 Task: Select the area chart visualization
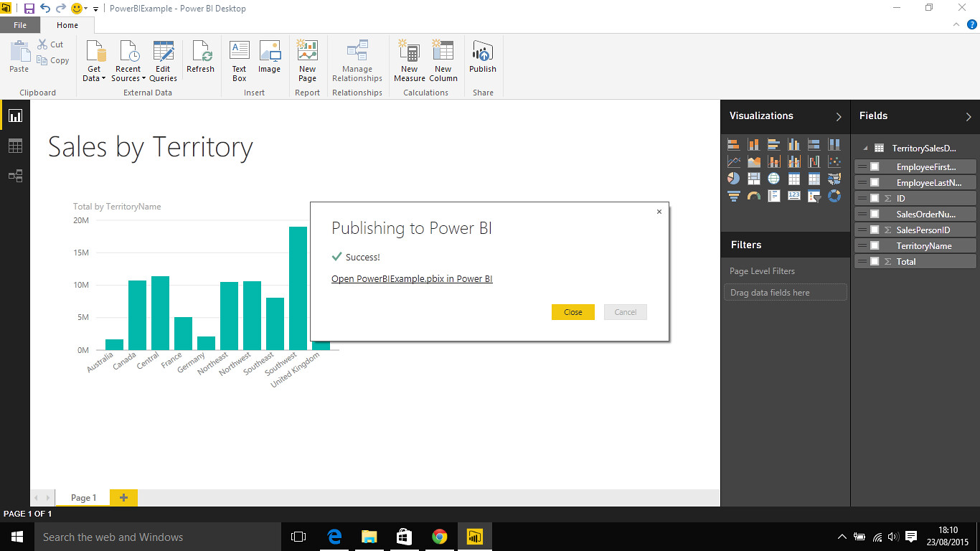click(753, 161)
